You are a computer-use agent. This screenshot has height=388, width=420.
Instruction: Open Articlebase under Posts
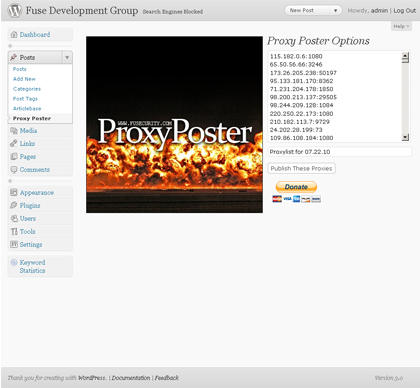(x=27, y=109)
